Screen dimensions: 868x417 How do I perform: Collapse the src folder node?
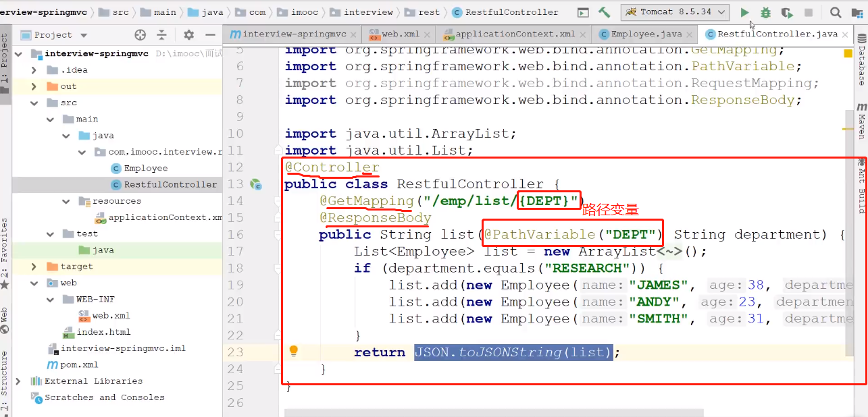(x=34, y=103)
